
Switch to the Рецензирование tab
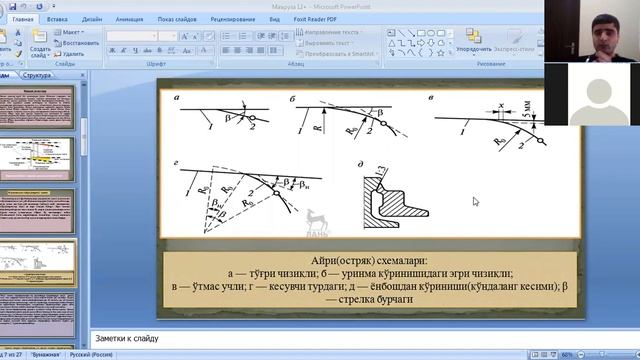click(233, 19)
